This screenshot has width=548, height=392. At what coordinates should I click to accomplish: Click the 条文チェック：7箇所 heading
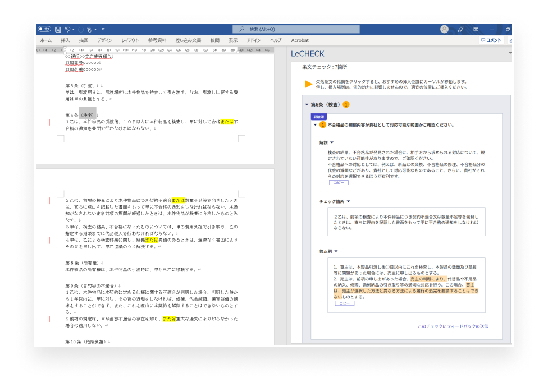pyautogui.click(x=325, y=67)
